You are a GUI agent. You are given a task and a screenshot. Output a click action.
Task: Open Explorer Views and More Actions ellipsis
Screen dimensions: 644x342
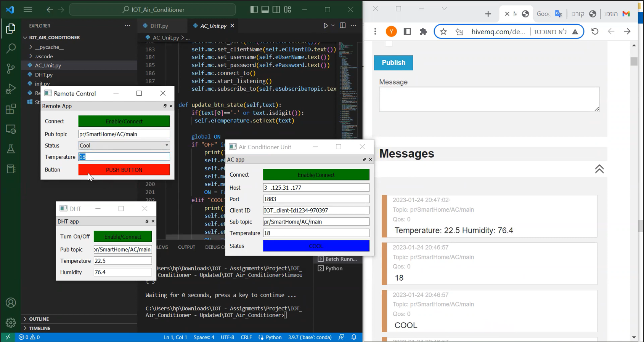[127, 26]
